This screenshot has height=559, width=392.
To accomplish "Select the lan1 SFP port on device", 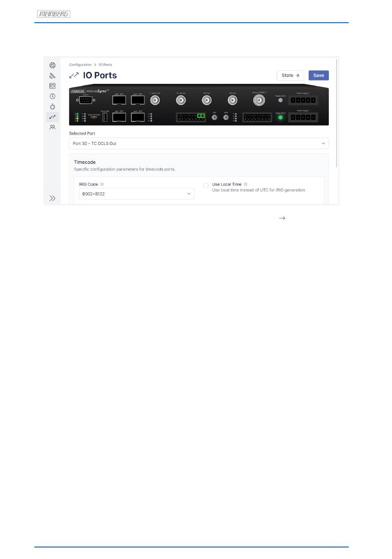I will 119,117.
